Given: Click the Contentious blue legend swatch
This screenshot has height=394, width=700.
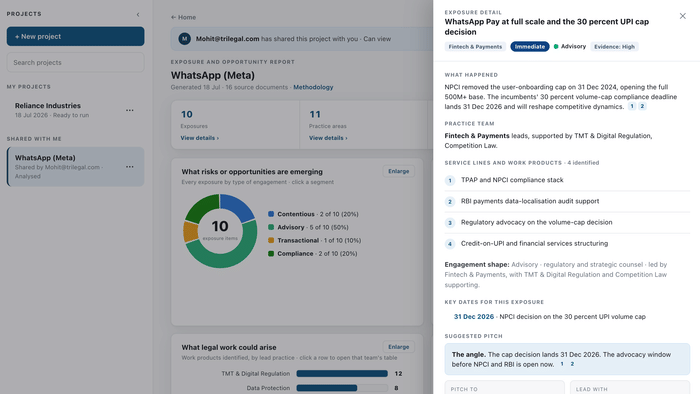Looking at the screenshot, I should [271, 214].
